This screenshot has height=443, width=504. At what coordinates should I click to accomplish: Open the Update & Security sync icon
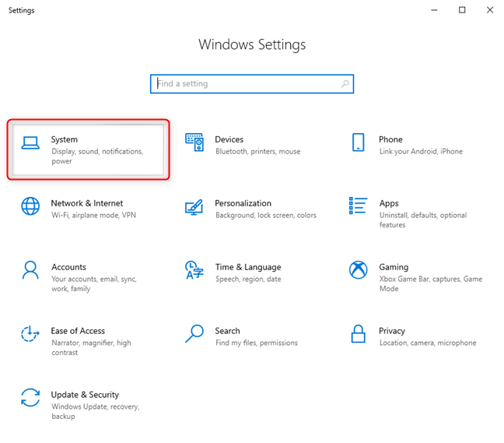[x=30, y=398]
